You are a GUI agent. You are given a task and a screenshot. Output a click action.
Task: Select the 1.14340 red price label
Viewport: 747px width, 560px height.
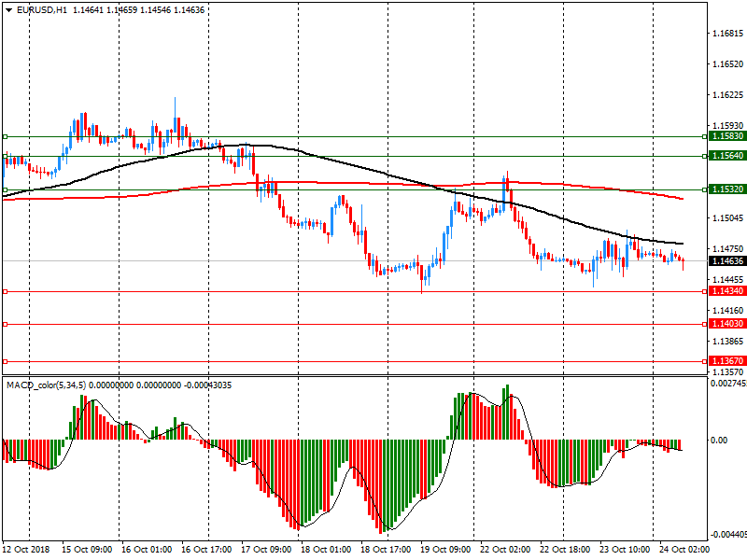click(x=726, y=291)
